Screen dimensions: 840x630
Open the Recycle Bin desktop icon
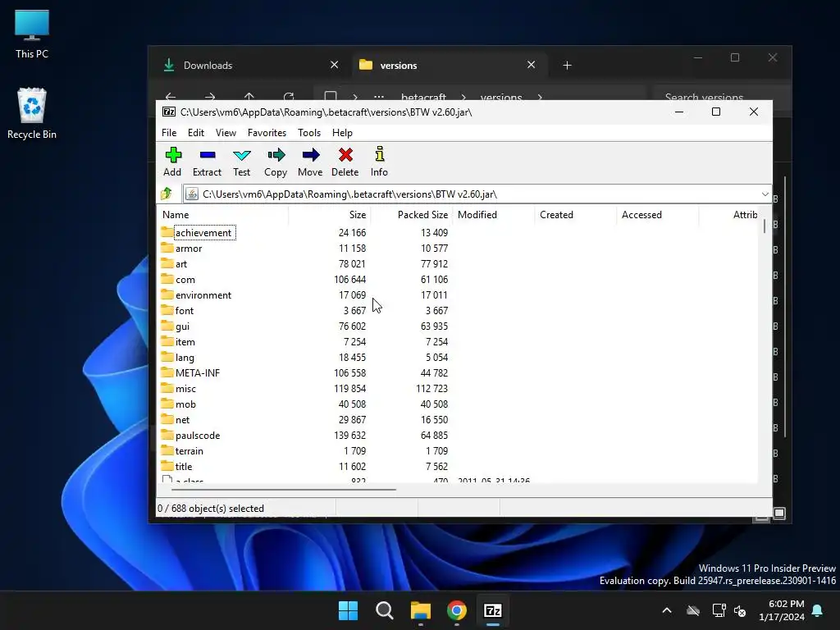click(x=32, y=114)
